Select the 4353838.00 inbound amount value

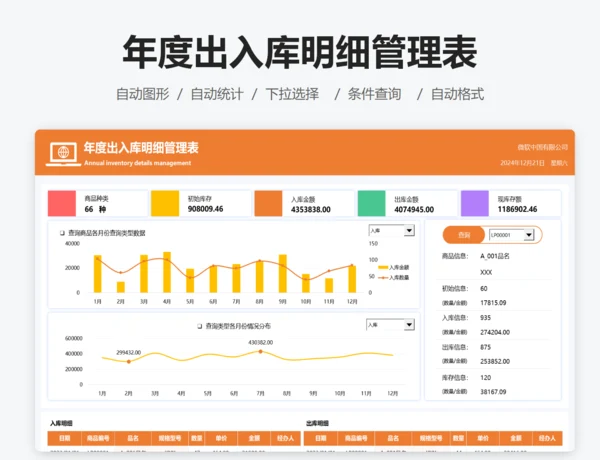pos(311,209)
